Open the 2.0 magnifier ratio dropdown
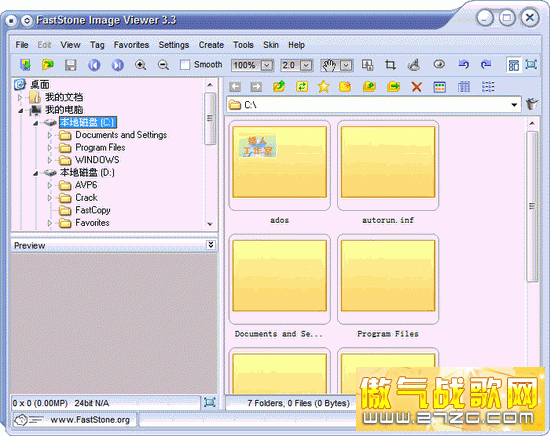 (x=306, y=65)
